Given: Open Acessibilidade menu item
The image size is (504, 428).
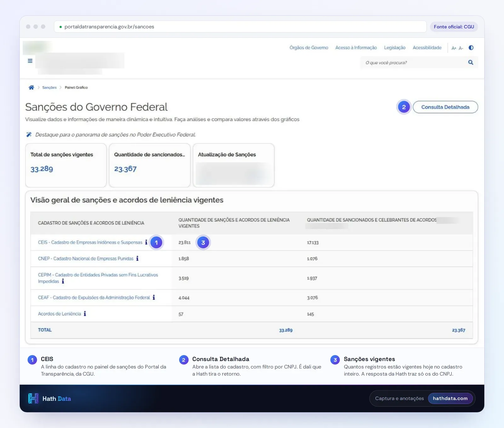Looking at the screenshot, I should click(427, 48).
